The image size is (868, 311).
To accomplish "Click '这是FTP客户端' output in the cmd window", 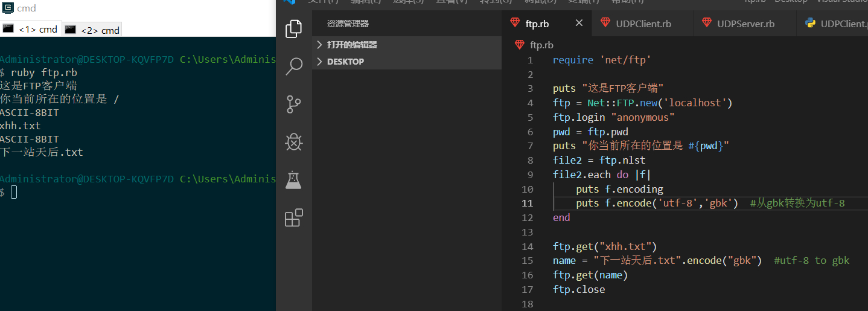I will [x=39, y=86].
